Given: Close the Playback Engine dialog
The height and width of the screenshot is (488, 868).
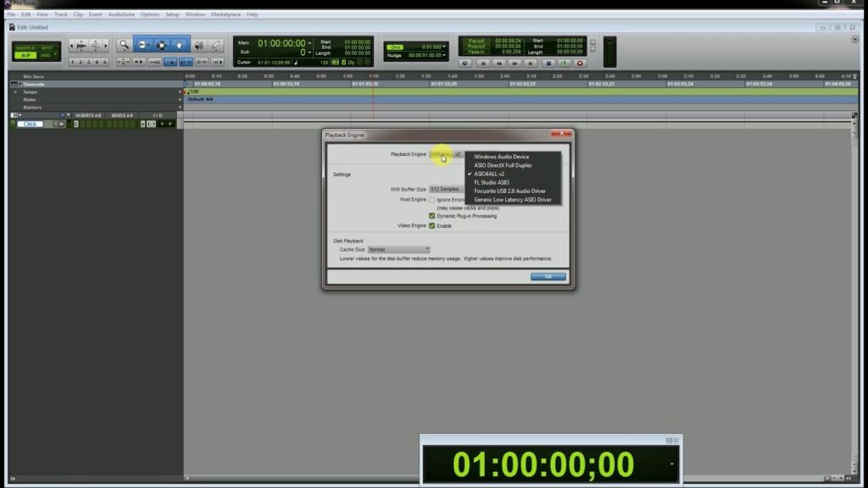Looking at the screenshot, I should click(561, 133).
